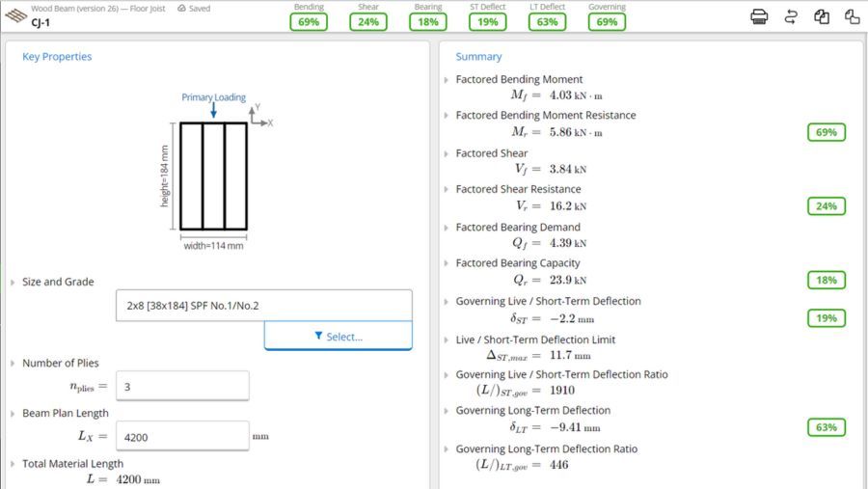Expand the Total Material Length section

pyautogui.click(x=13, y=464)
